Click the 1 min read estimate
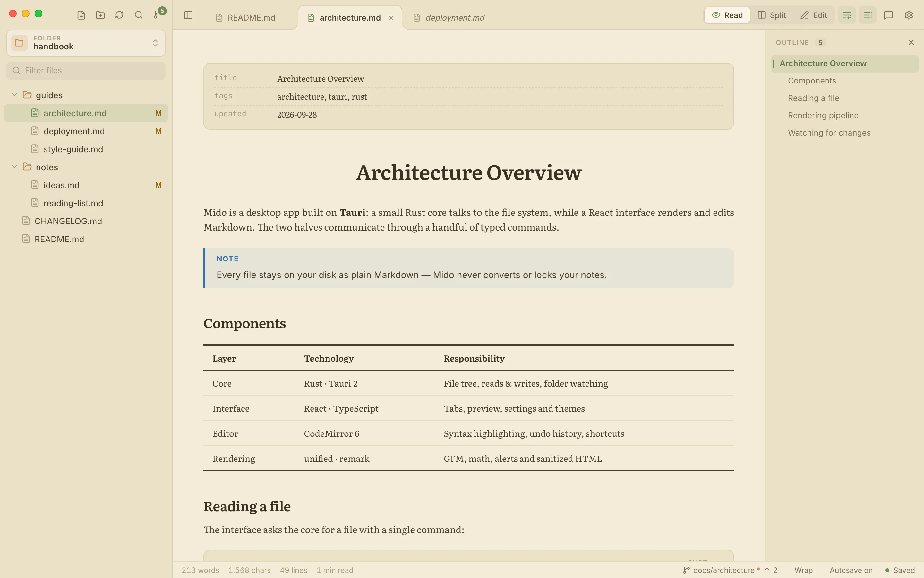 (x=335, y=570)
